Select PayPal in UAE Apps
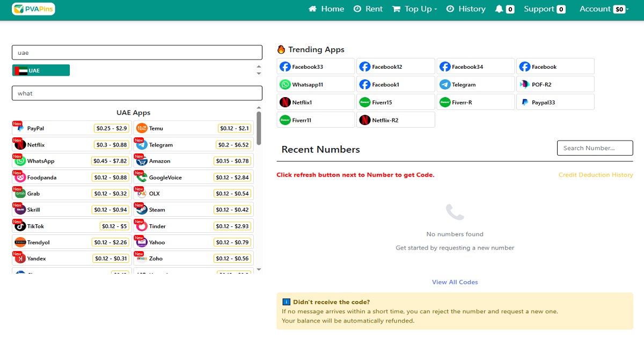 coord(72,128)
